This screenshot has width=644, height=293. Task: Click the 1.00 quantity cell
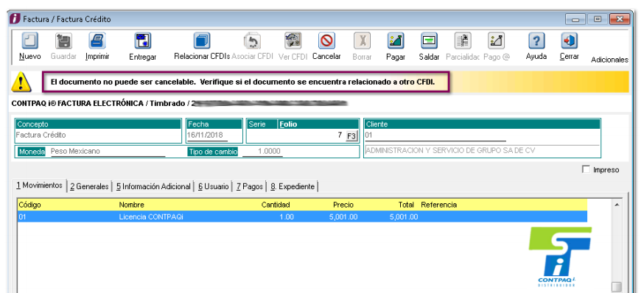click(x=287, y=217)
